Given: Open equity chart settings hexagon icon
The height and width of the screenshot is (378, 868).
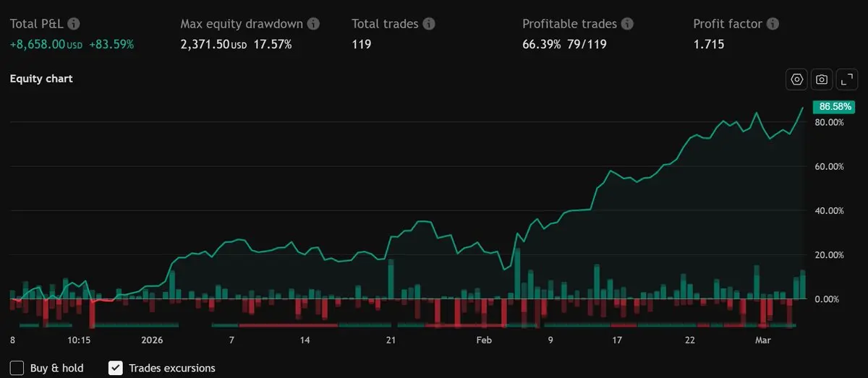Looking at the screenshot, I should click(797, 80).
